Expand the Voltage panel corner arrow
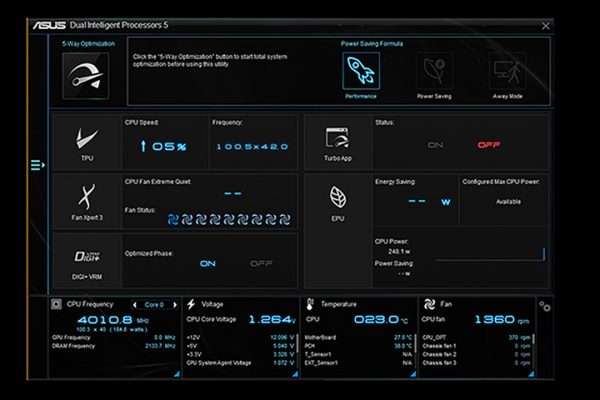600x400 pixels. 295,374
